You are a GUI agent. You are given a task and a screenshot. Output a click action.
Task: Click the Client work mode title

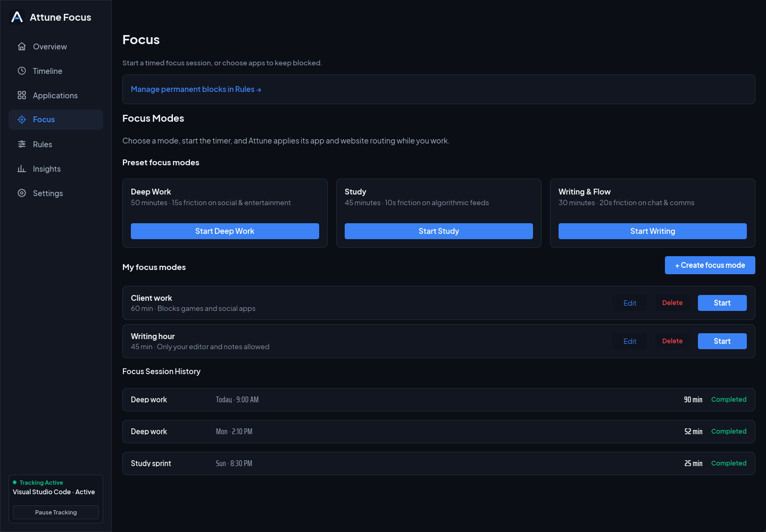152,298
